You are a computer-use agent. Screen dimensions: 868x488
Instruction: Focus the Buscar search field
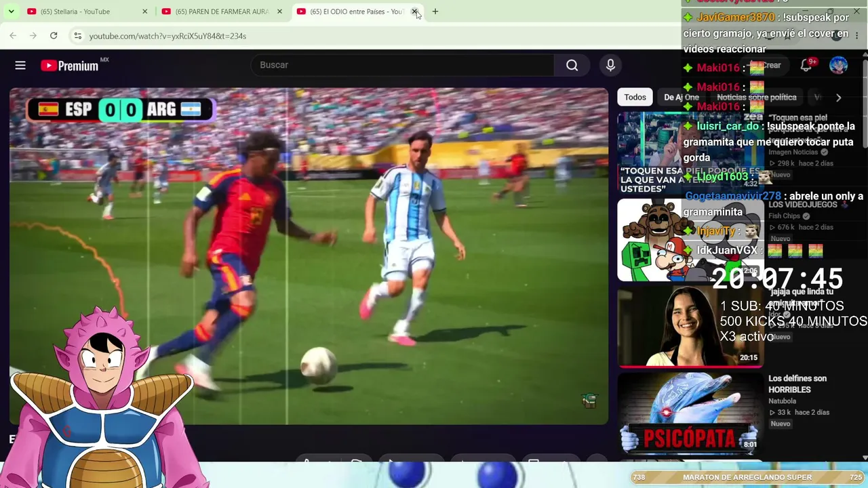403,65
